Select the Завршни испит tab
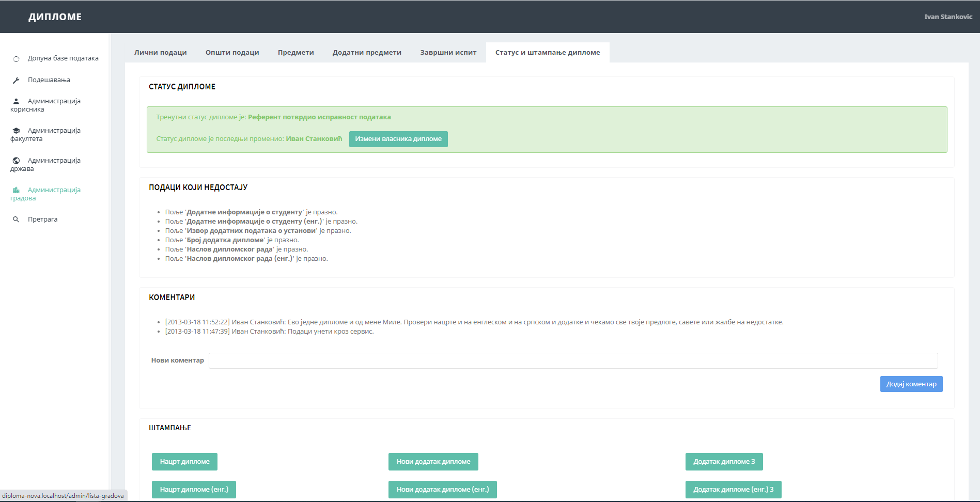This screenshot has width=980, height=502. pyautogui.click(x=448, y=53)
